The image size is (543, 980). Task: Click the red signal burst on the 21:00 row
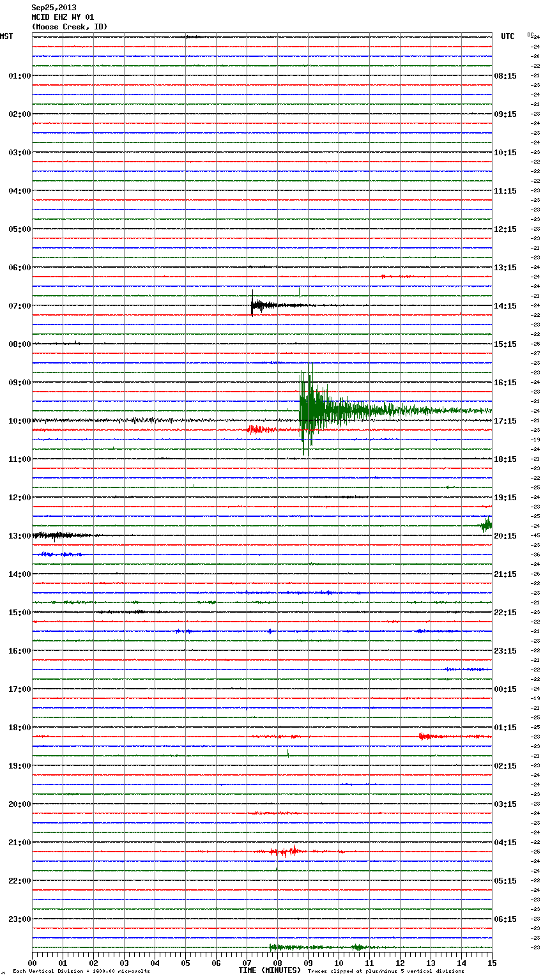284,851
